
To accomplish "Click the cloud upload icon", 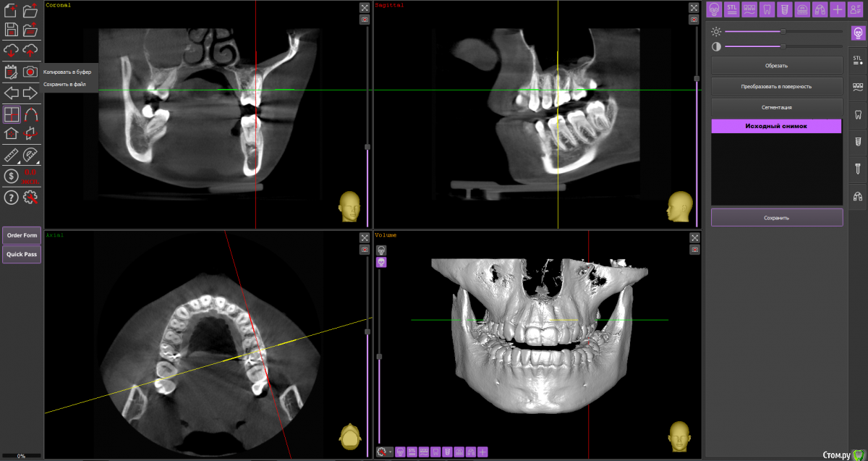I will [x=30, y=50].
